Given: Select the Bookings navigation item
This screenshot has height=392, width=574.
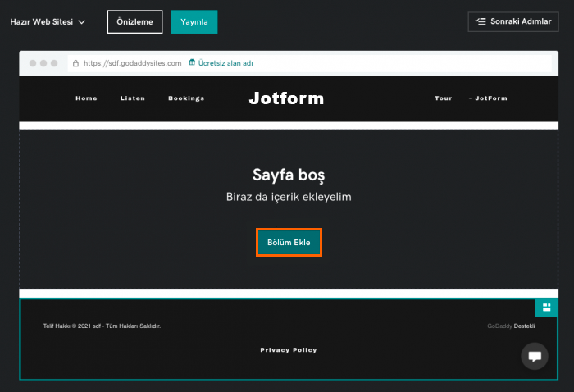Looking at the screenshot, I should pos(186,98).
